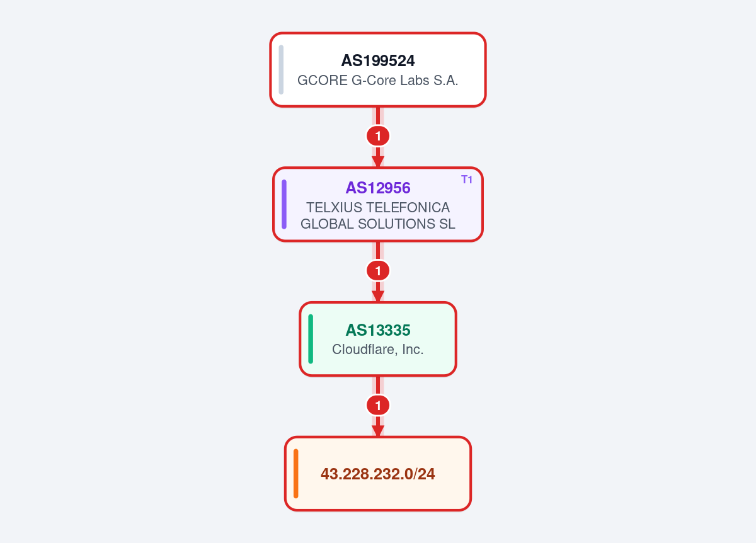Click the Cloudflare, Inc. label
Screen dimensions: 756x543
click(x=378, y=350)
